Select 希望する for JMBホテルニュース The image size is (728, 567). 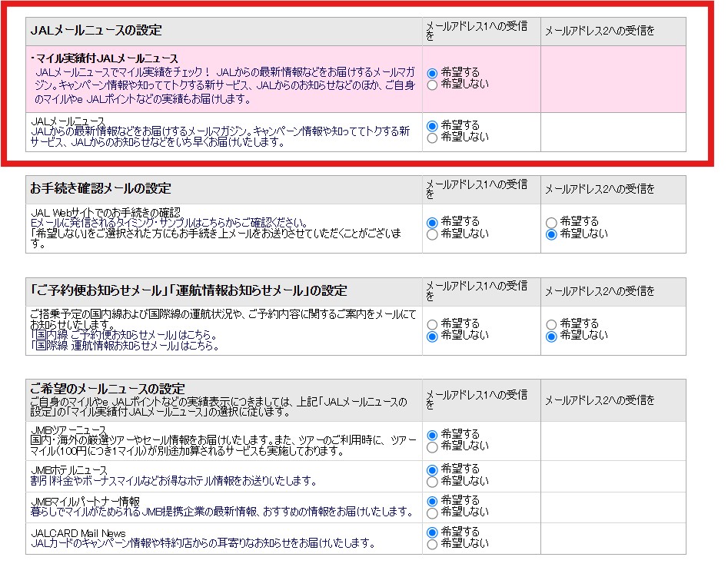coord(432,469)
